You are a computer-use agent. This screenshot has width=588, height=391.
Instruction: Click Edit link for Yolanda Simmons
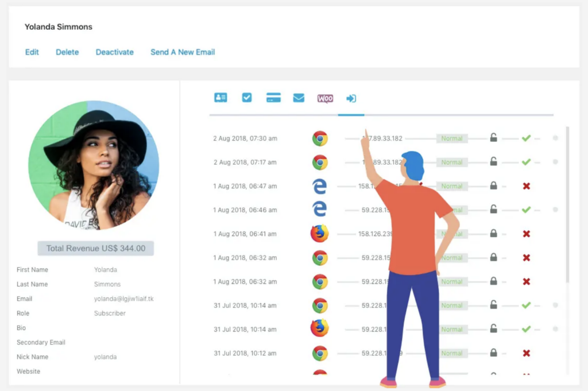coord(32,52)
